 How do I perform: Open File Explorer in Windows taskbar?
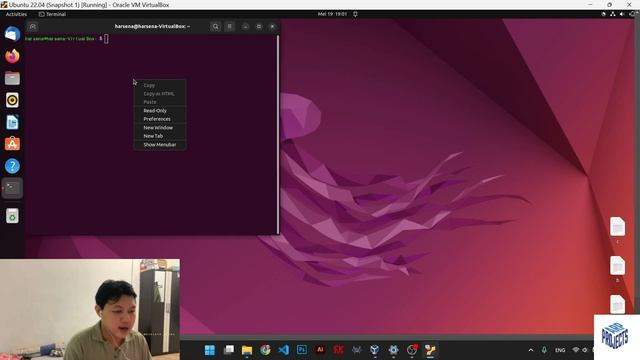tap(247, 350)
